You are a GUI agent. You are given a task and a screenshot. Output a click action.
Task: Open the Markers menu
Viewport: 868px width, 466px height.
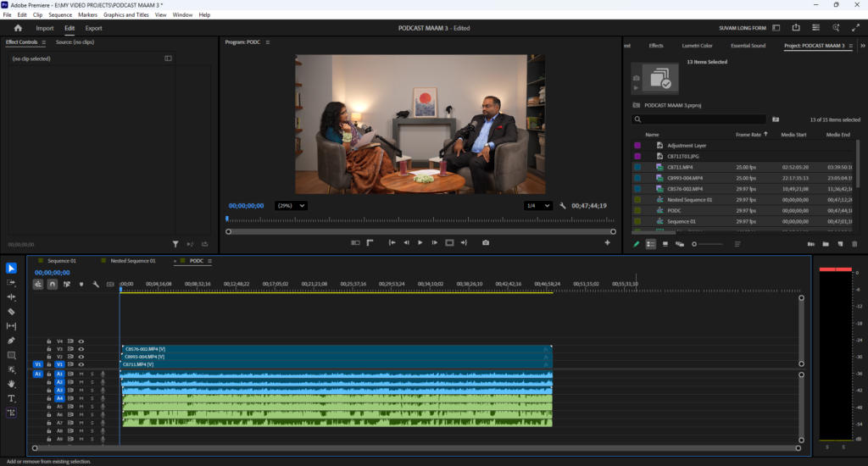click(87, 15)
